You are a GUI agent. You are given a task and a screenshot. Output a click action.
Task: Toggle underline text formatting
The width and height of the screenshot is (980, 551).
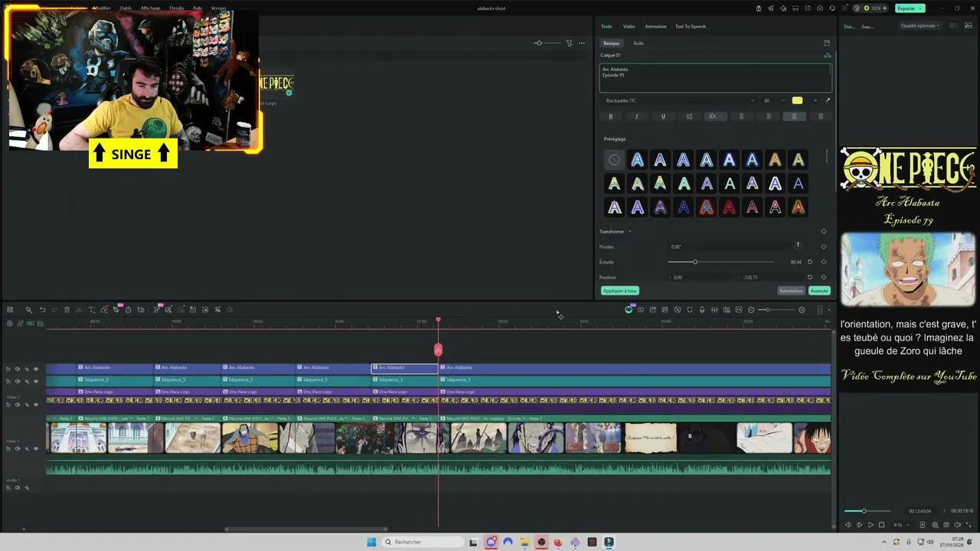[x=663, y=116]
